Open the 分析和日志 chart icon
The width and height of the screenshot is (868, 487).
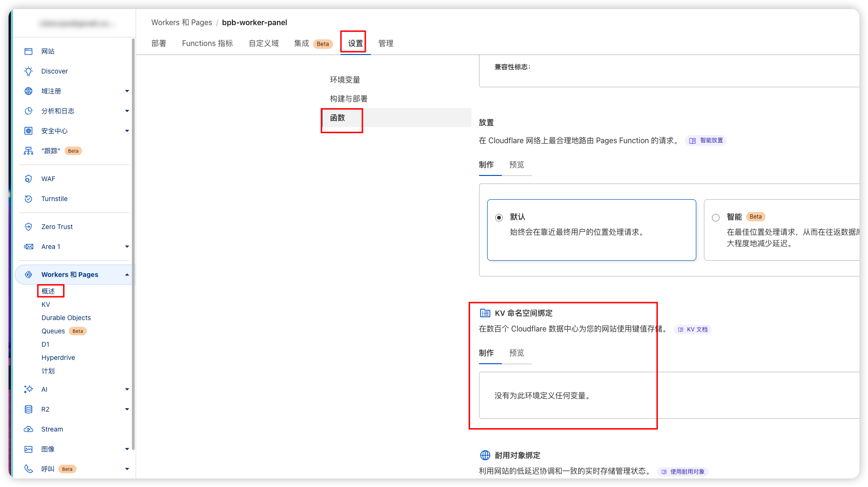(28, 111)
